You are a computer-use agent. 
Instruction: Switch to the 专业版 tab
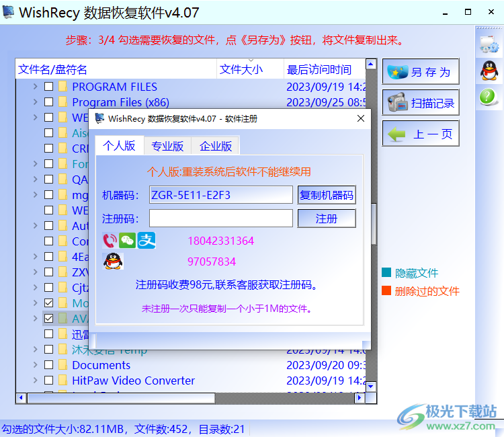(167, 147)
